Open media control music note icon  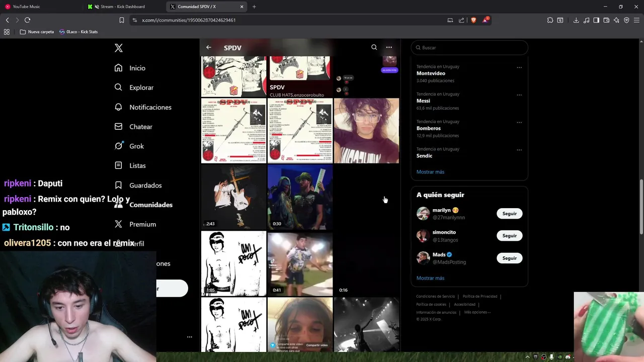tap(586, 20)
